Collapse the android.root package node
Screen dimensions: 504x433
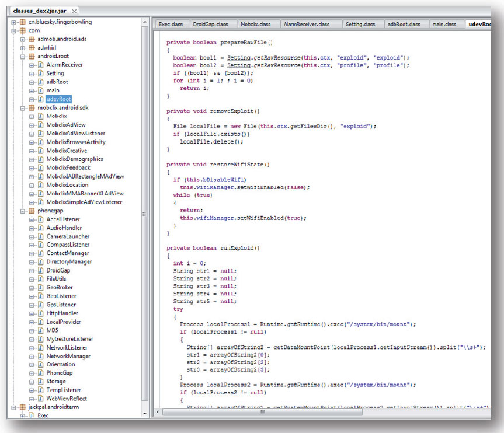(x=23, y=57)
